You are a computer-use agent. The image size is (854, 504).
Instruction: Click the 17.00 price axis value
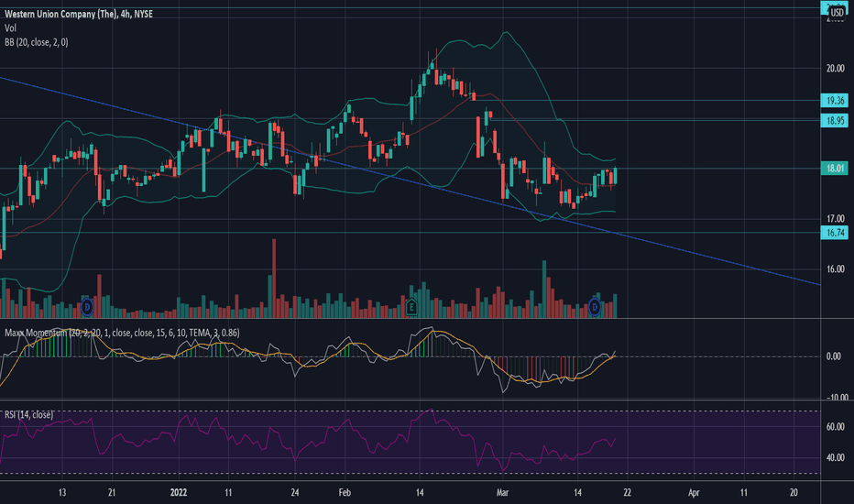pos(836,219)
